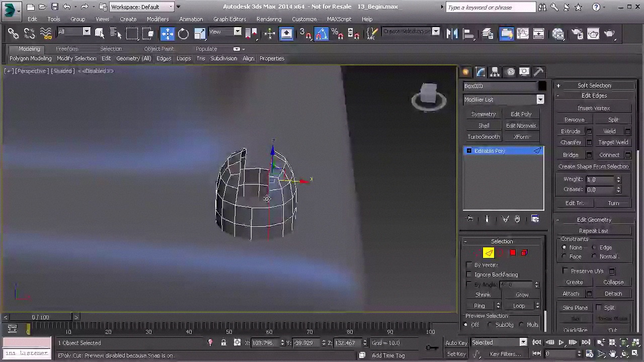This screenshot has height=362, width=644.
Task: Switch to the Freeform ribbon tab
Action: [67, 49]
